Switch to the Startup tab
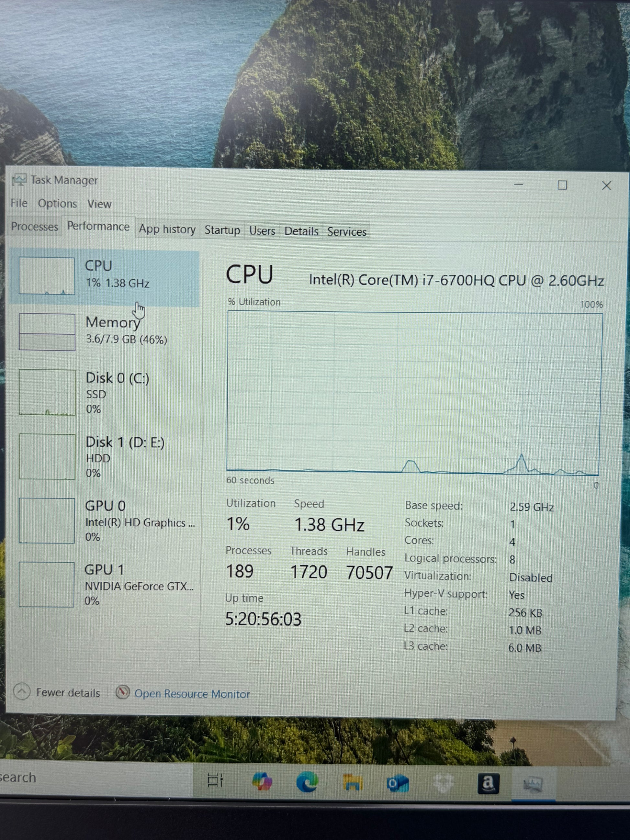The image size is (630, 840). click(x=222, y=230)
